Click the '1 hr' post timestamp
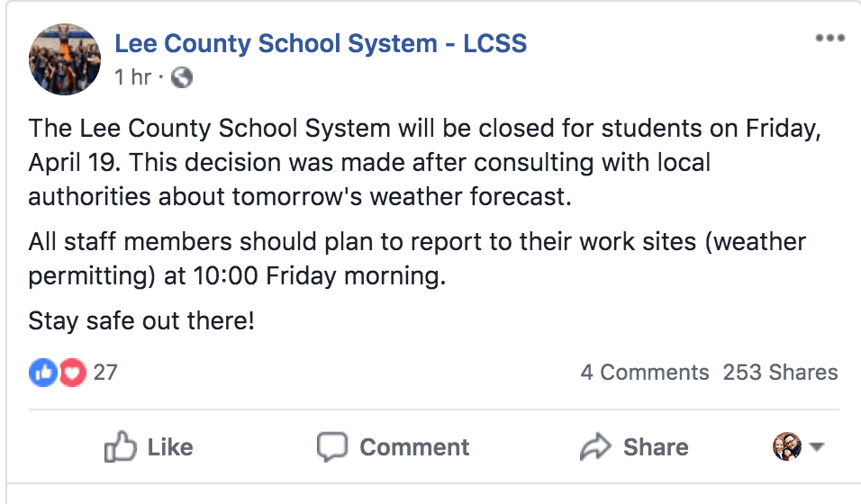 [132, 77]
